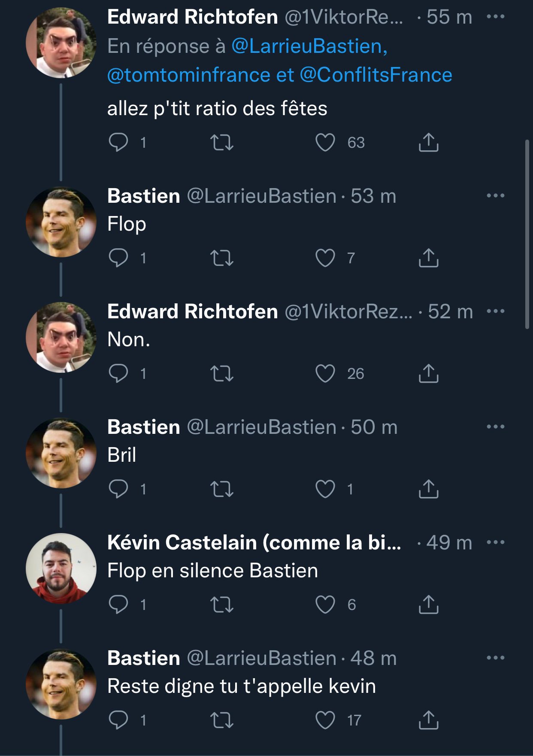Share the "Bril" tweet

(428, 489)
